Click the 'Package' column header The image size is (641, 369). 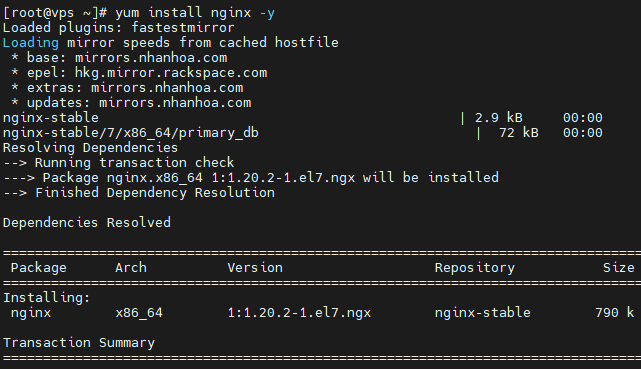point(38,268)
